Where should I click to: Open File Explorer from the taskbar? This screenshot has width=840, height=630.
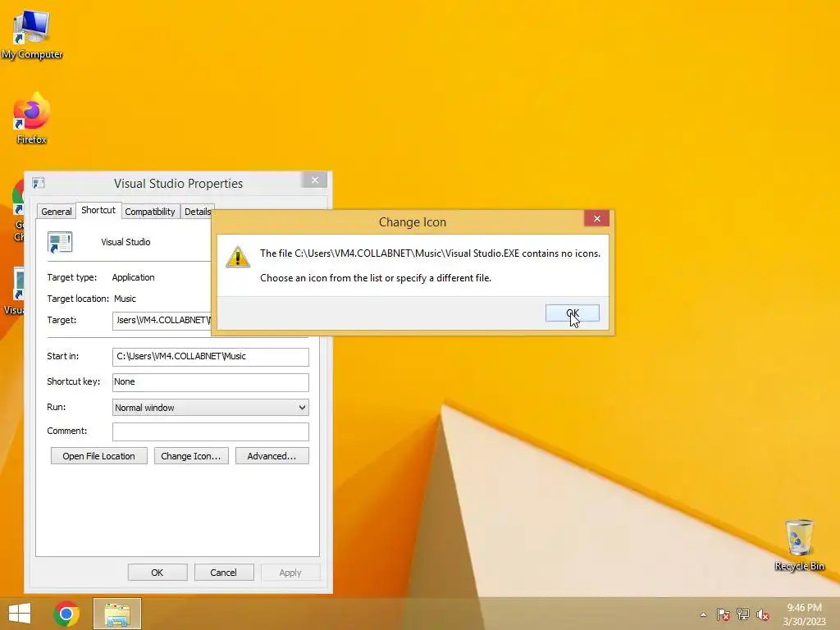pos(117,614)
